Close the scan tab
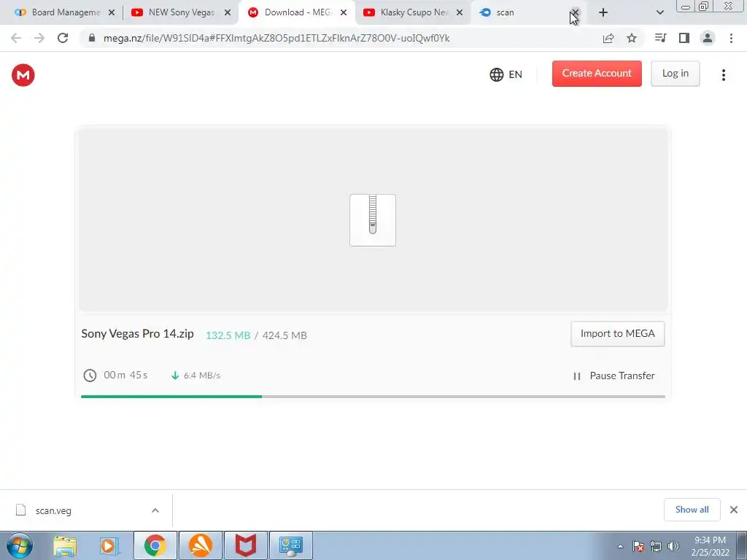The height and width of the screenshot is (560, 747). (575, 13)
